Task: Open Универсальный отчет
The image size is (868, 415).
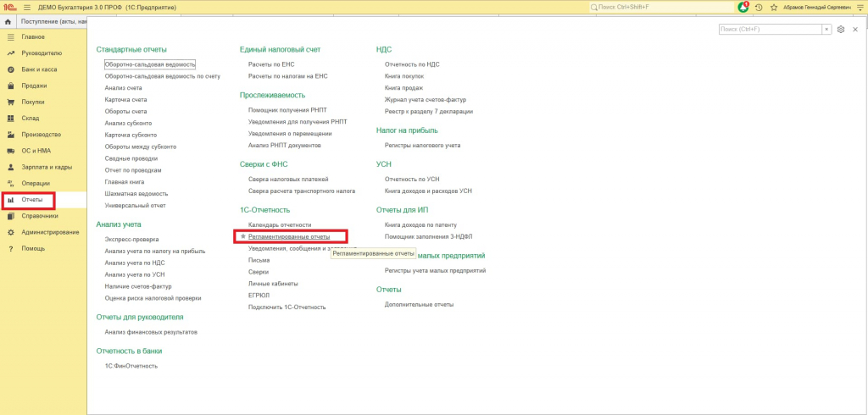Action: coord(135,205)
